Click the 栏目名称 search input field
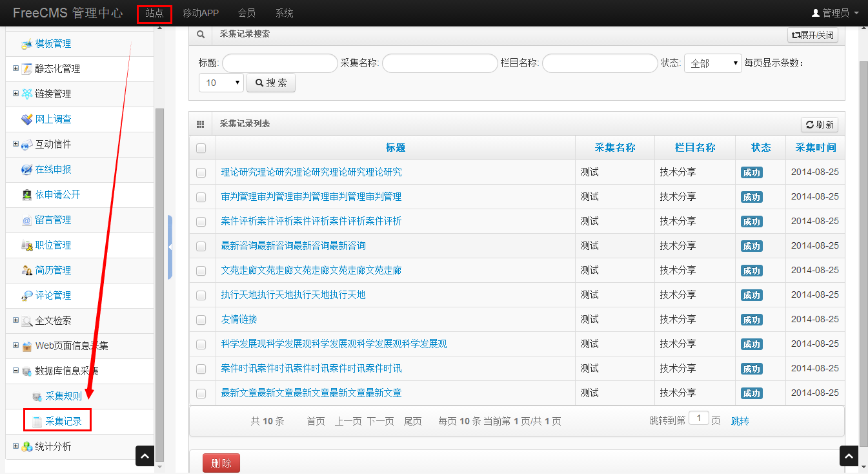The image size is (868, 474). [600, 63]
